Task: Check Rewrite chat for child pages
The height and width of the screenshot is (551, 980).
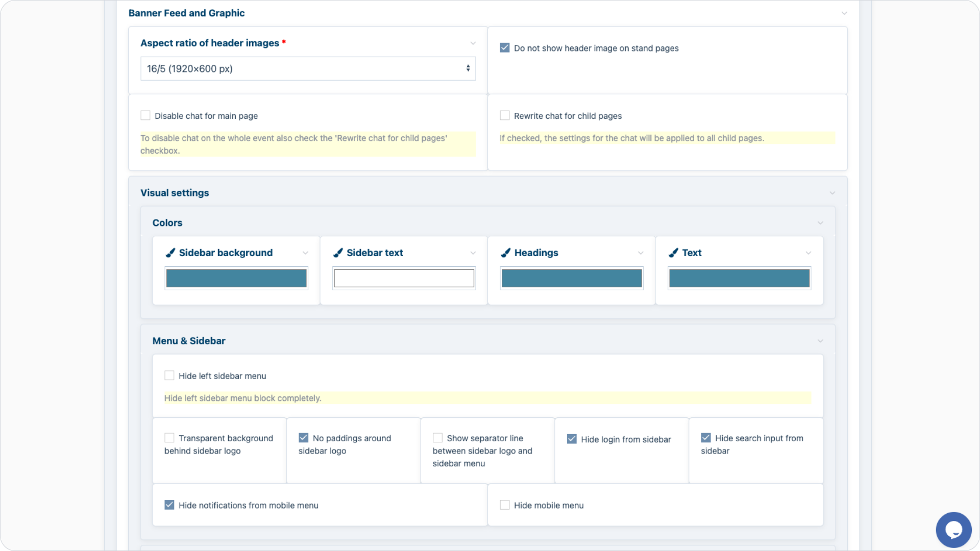Action: point(505,116)
